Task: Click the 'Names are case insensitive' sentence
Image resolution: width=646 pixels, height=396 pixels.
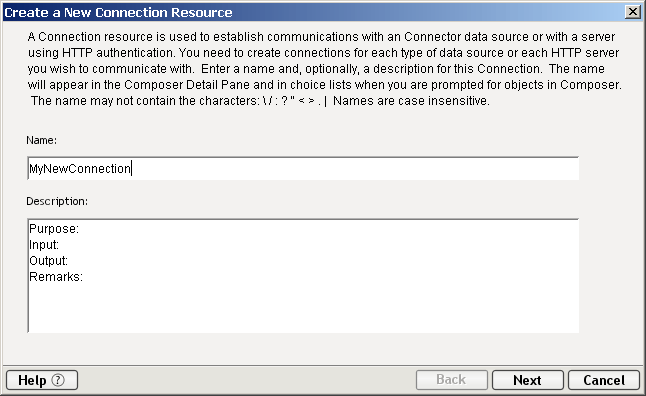Action: [x=411, y=101]
